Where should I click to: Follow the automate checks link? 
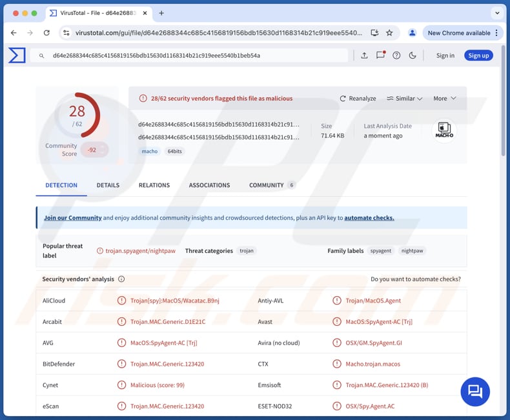pyautogui.click(x=369, y=218)
